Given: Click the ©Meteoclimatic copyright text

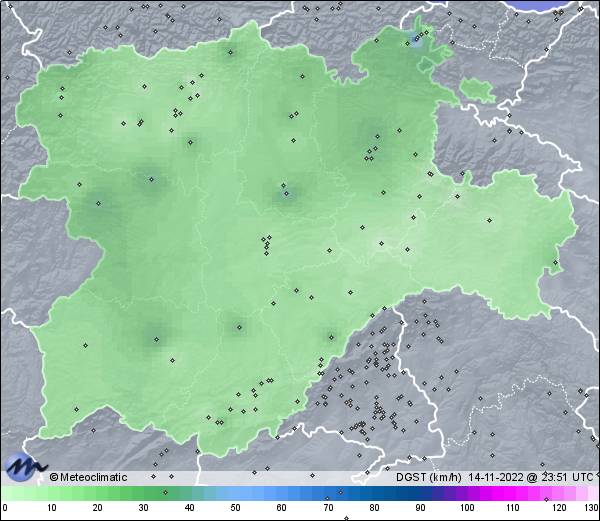Looking at the screenshot, I should click(88, 477).
